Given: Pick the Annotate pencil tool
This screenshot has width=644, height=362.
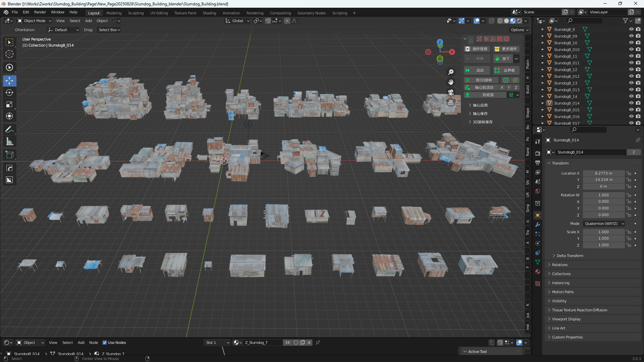Looking at the screenshot, I should pos(9,130).
